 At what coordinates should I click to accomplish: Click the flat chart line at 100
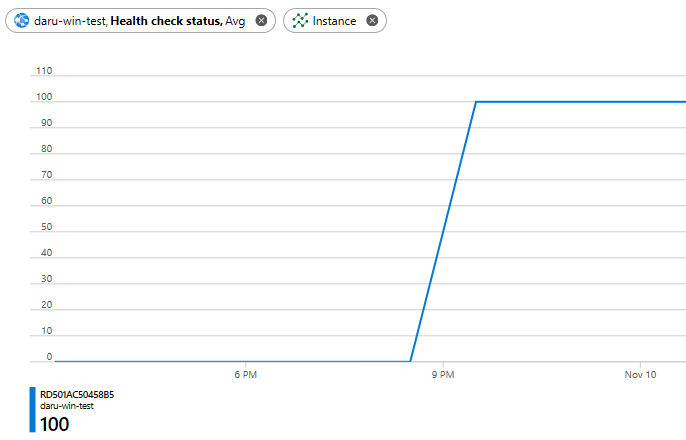click(581, 102)
